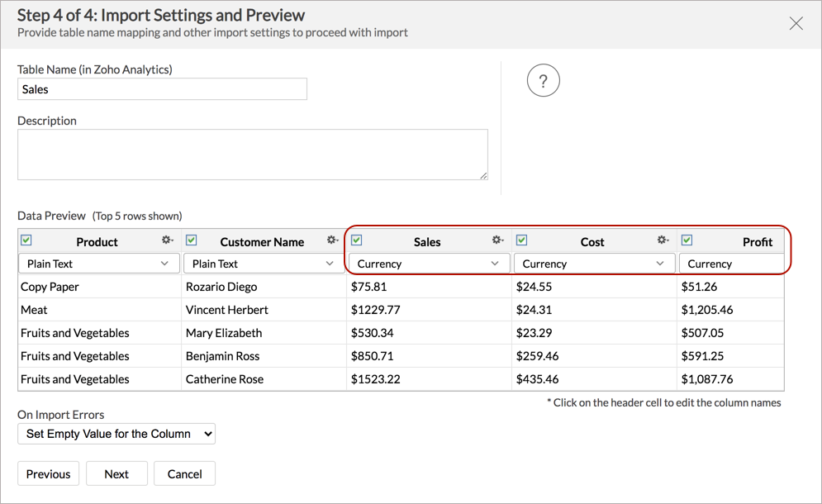Click the help question mark icon
Viewport: 822px width, 504px height.
543,80
